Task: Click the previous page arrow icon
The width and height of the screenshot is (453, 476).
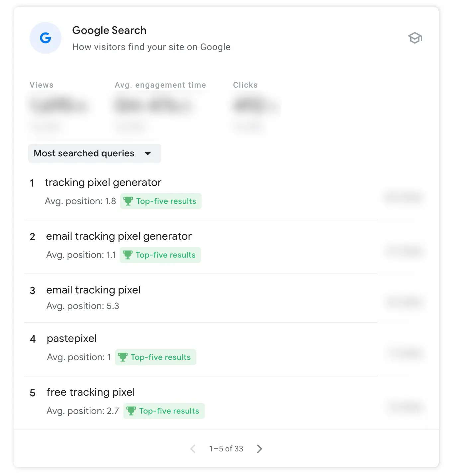Action: click(x=193, y=449)
